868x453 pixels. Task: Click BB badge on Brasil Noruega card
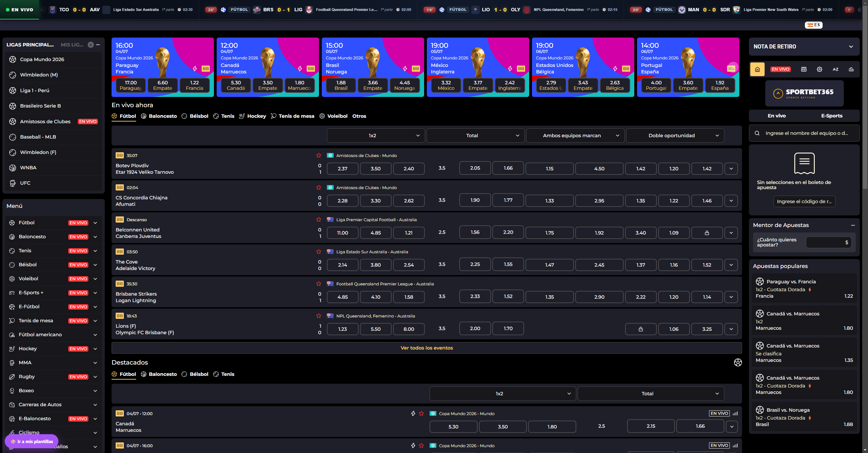[416, 69]
